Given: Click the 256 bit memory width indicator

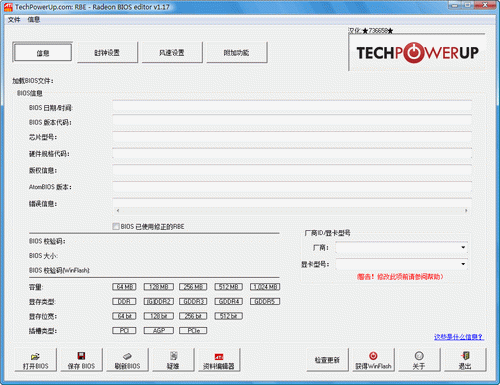Looking at the screenshot, I should (x=193, y=316).
